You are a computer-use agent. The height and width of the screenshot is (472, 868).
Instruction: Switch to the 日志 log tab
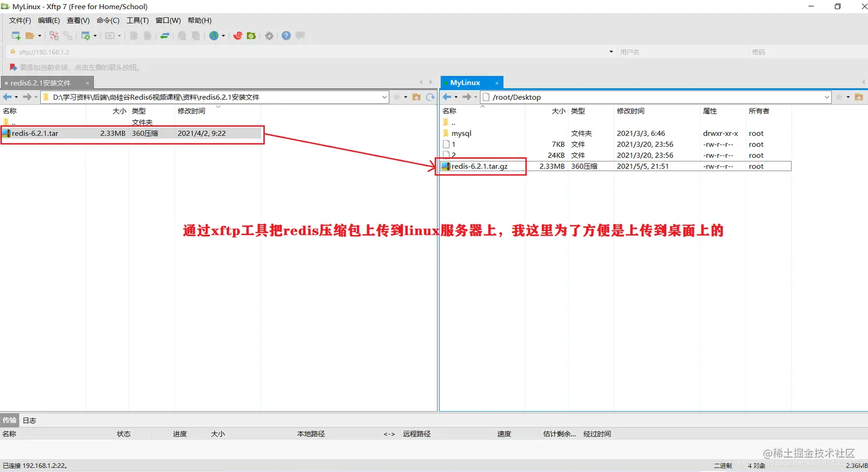29,420
